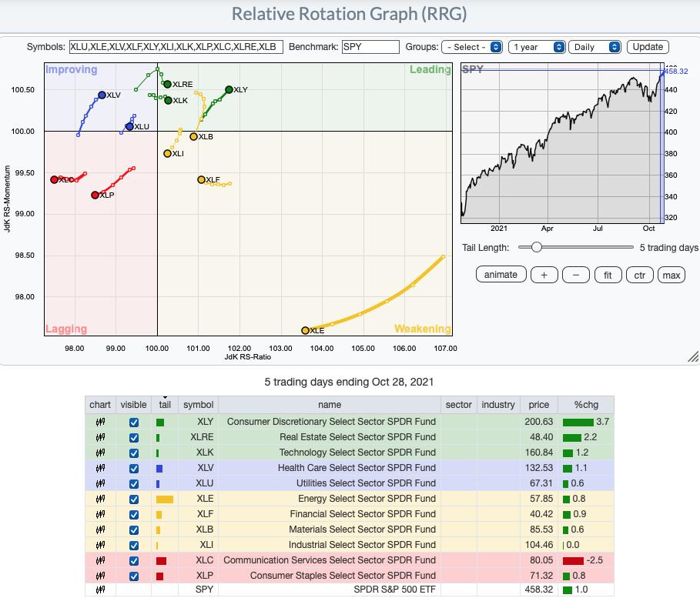This screenshot has height=598, width=700.
Task: Select the XLK point on the RRG graph
Action: pyautogui.click(x=169, y=100)
